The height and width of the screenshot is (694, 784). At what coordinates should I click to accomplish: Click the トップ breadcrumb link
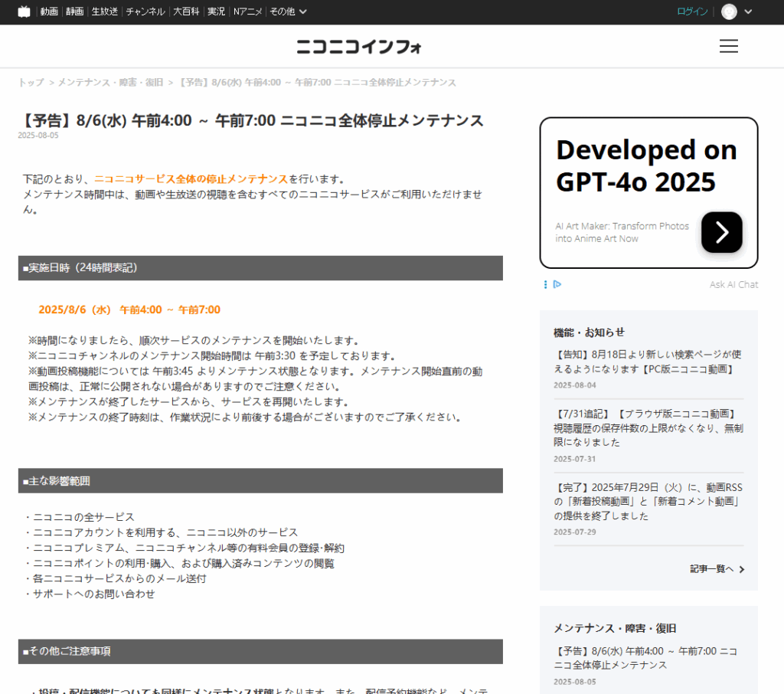[x=31, y=82]
